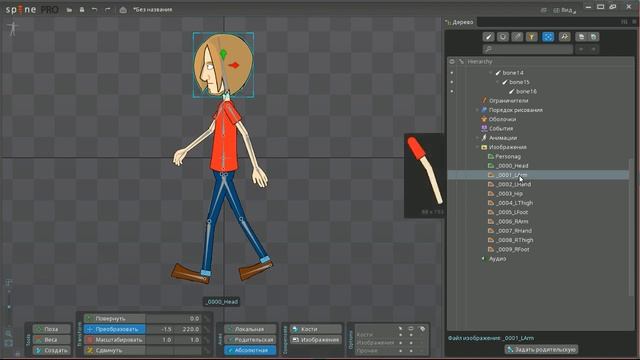Select bone16 in the tree

(x=526, y=91)
